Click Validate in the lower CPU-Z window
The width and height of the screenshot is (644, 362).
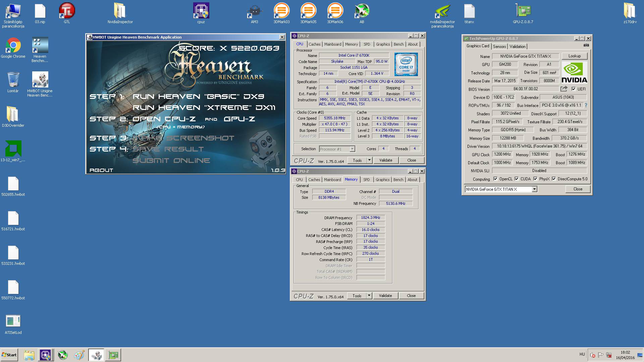coord(385,296)
